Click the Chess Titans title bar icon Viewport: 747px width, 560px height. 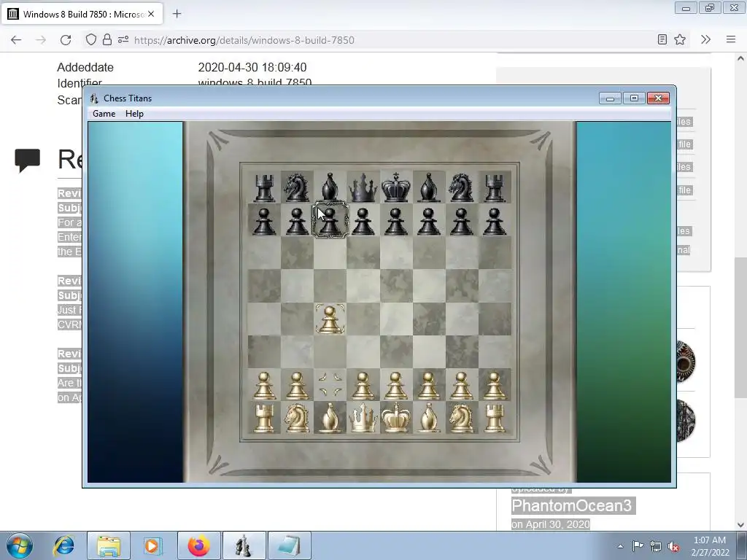click(x=94, y=98)
